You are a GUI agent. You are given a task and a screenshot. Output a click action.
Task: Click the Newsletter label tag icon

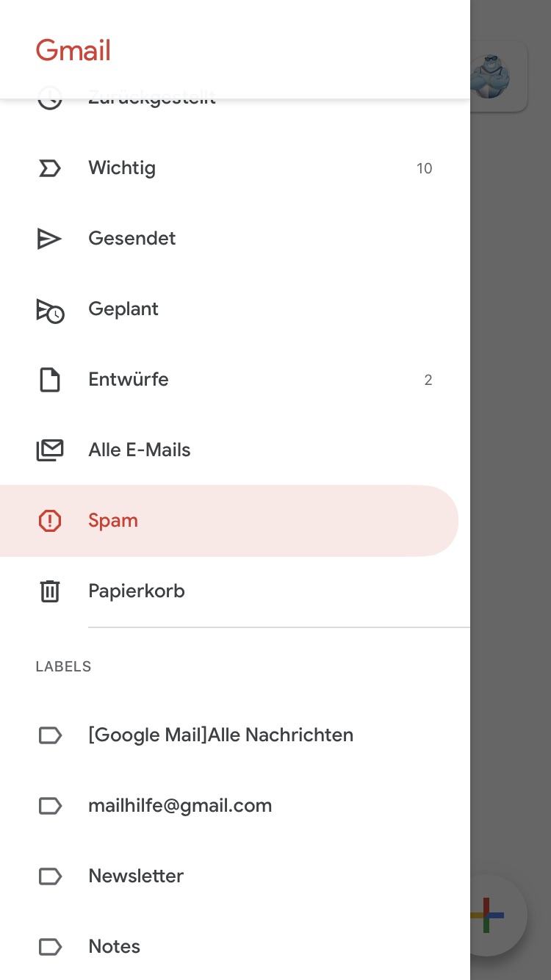point(49,876)
